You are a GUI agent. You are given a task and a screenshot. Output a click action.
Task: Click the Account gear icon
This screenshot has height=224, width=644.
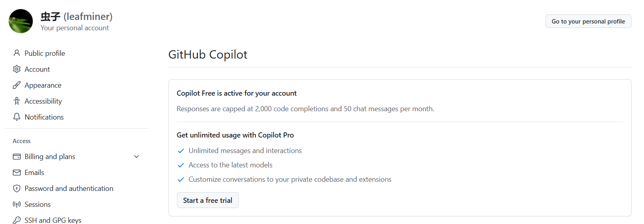point(17,69)
